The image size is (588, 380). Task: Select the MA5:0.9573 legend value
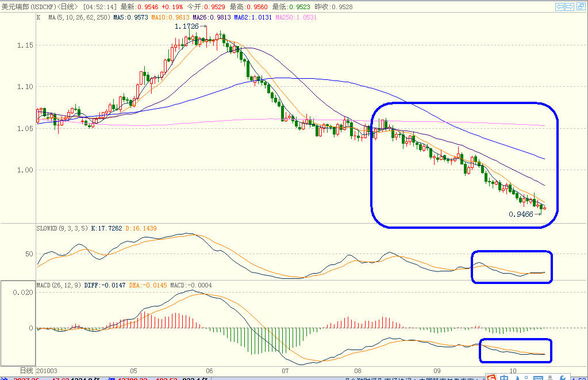coord(130,17)
